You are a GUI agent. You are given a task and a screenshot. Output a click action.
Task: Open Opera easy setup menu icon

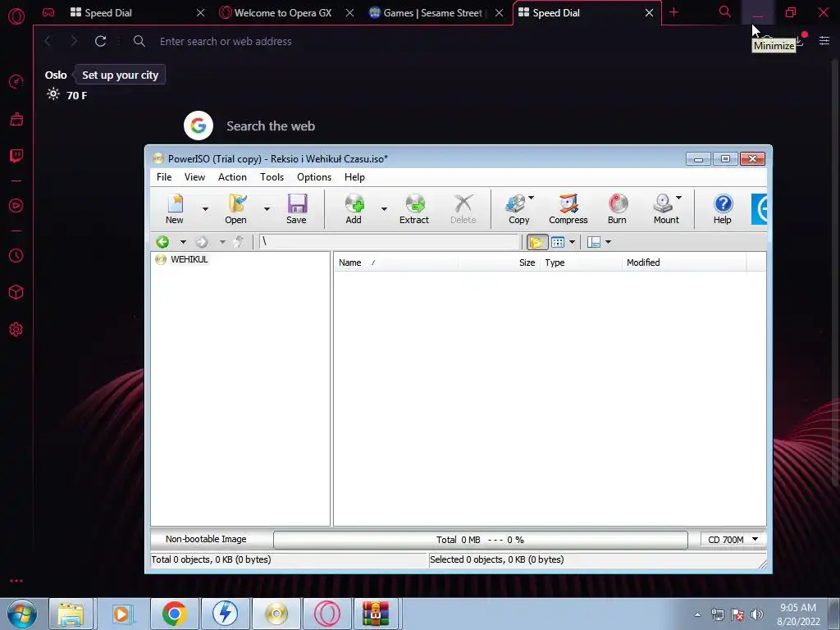tap(824, 41)
